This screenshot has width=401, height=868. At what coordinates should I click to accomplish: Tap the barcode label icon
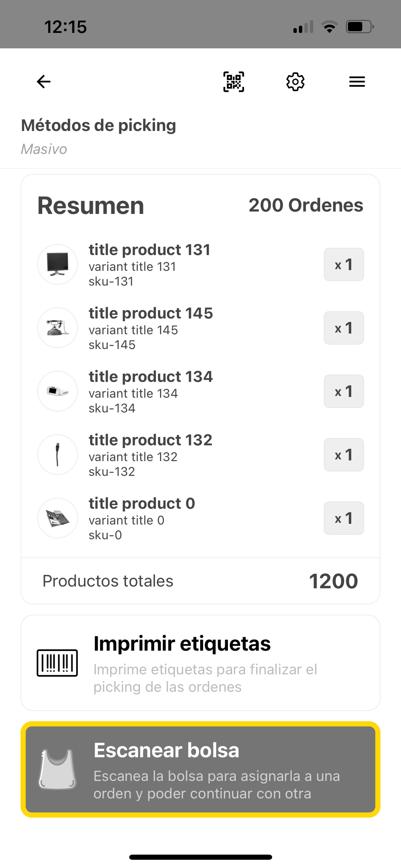click(x=57, y=663)
